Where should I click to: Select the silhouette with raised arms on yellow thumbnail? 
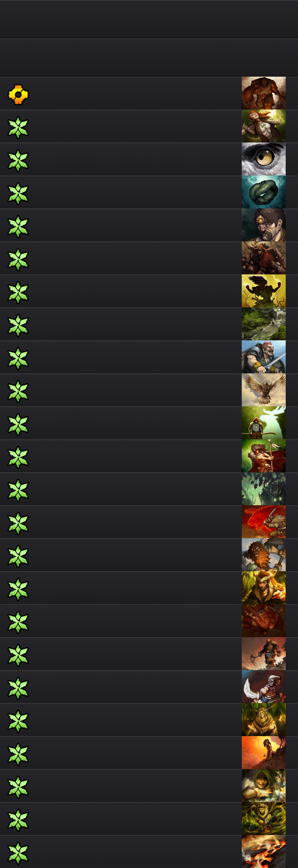(x=264, y=291)
